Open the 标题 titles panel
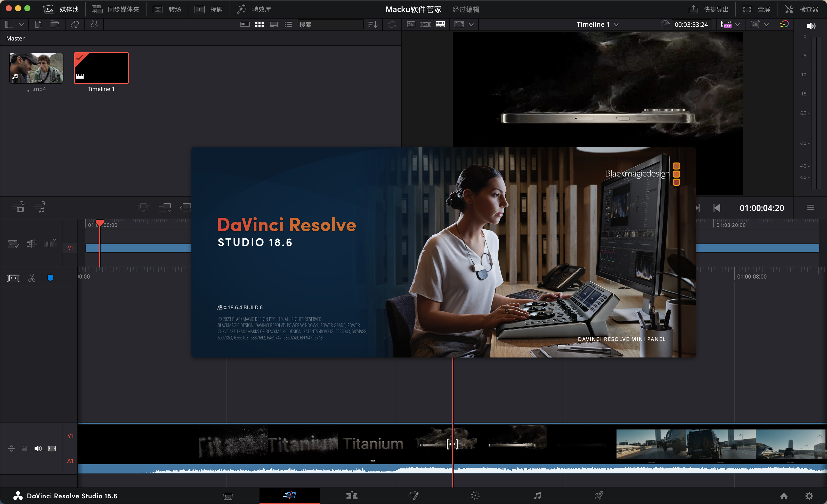This screenshot has width=827, height=504. (x=208, y=9)
